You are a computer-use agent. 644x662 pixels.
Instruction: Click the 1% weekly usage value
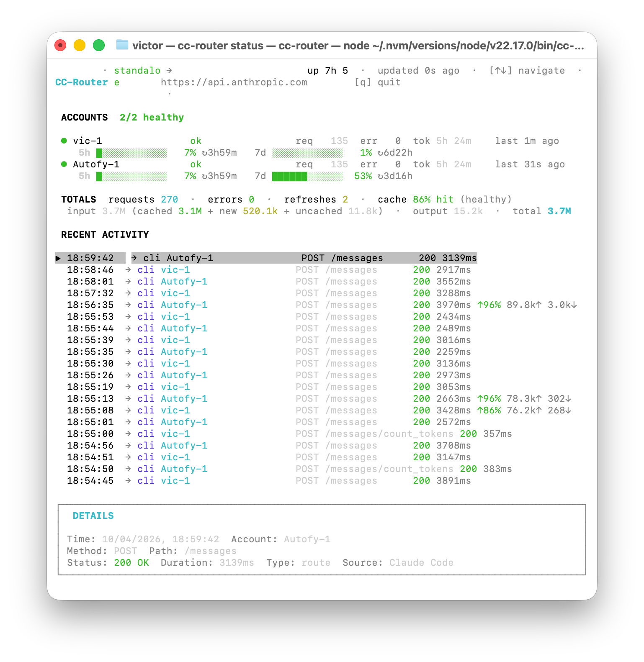pos(366,153)
